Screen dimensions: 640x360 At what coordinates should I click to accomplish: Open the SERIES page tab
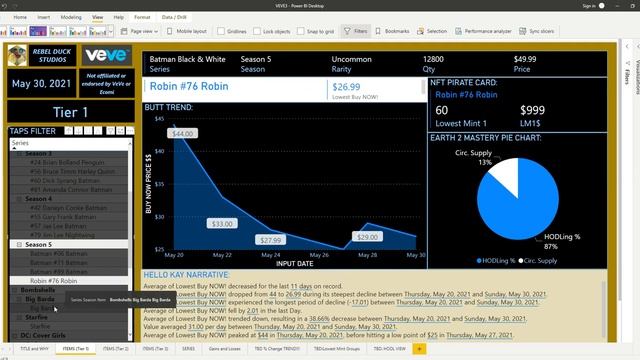pyautogui.click(x=188, y=349)
